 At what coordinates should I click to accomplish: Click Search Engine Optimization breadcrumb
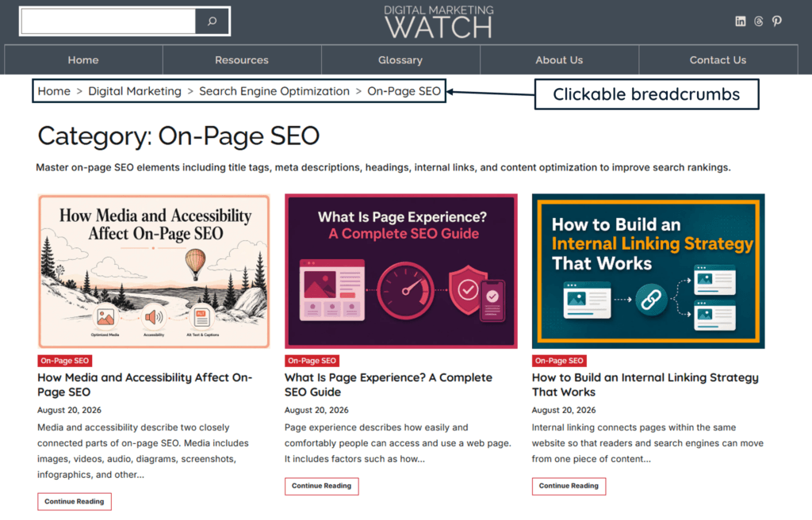tap(274, 91)
